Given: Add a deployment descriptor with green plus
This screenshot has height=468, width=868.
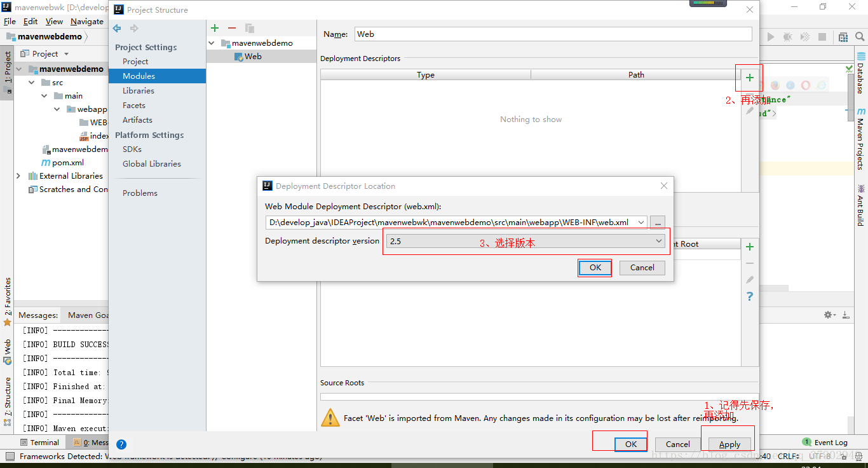Looking at the screenshot, I should 750,78.
